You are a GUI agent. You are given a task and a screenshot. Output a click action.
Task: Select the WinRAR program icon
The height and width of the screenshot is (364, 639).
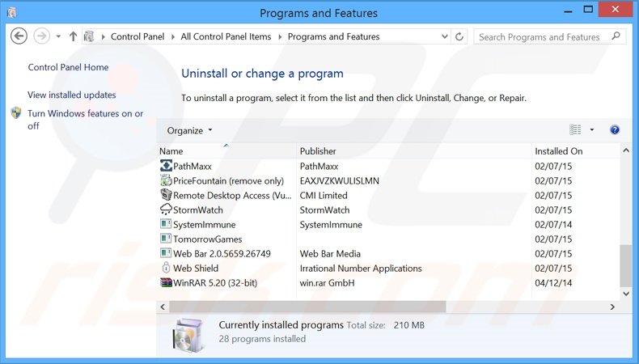(x=166, y=282)
